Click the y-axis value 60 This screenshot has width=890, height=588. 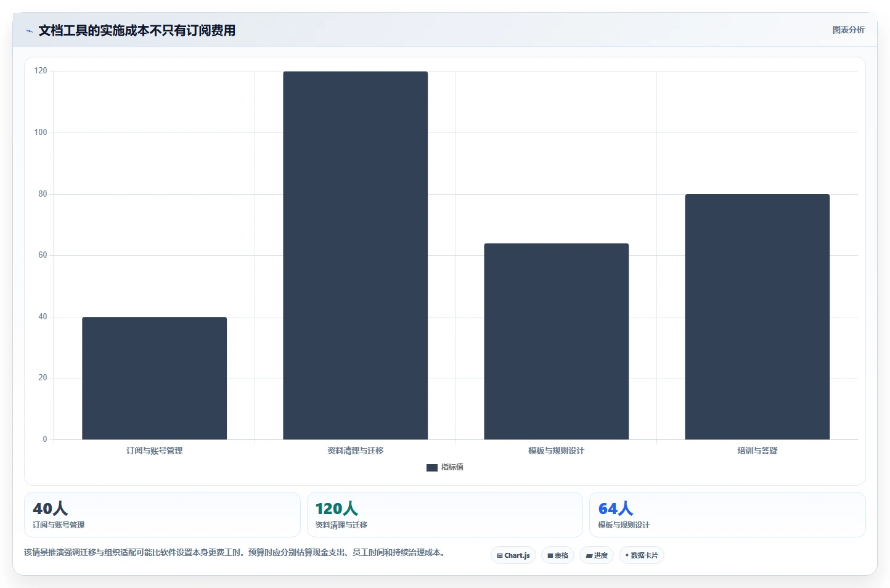tap(43, 255)
